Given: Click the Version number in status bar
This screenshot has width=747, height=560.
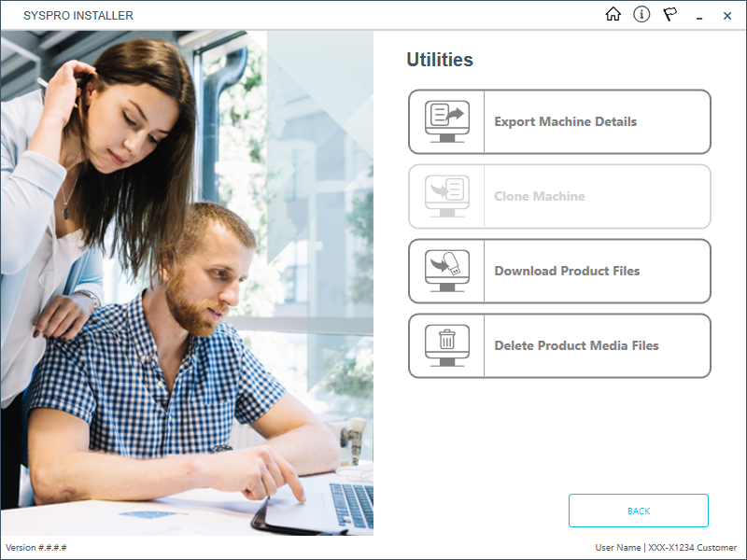Looking at the screenshot, I should pyautogui.click(x=36, y=547).
